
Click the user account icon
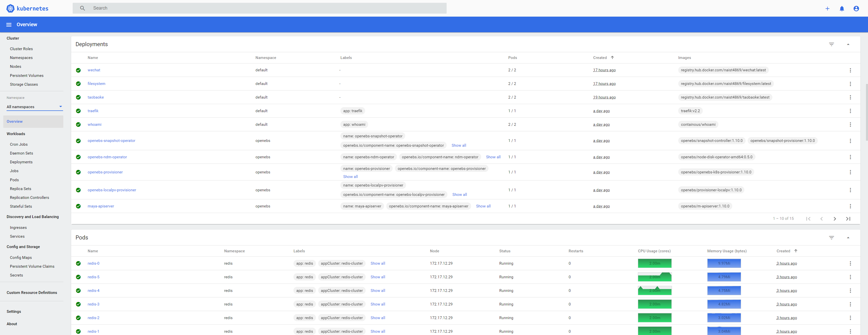pos(856,8)
